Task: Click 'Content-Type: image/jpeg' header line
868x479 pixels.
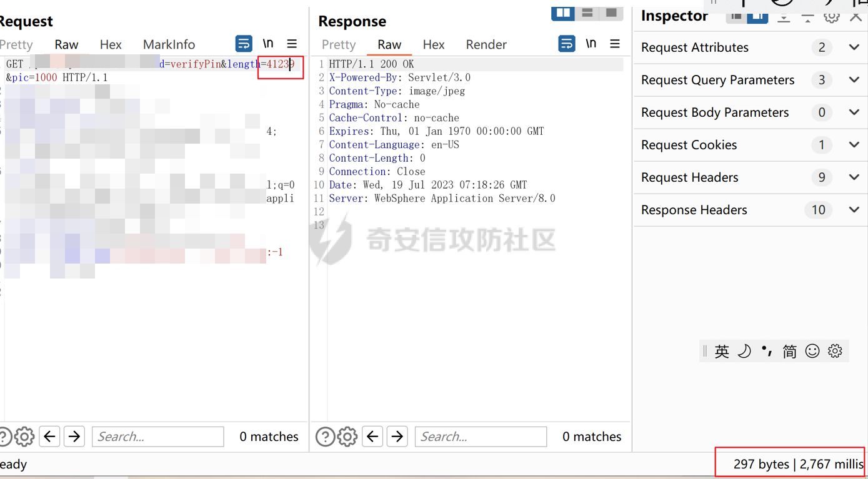Action: [x=397, y=91]
